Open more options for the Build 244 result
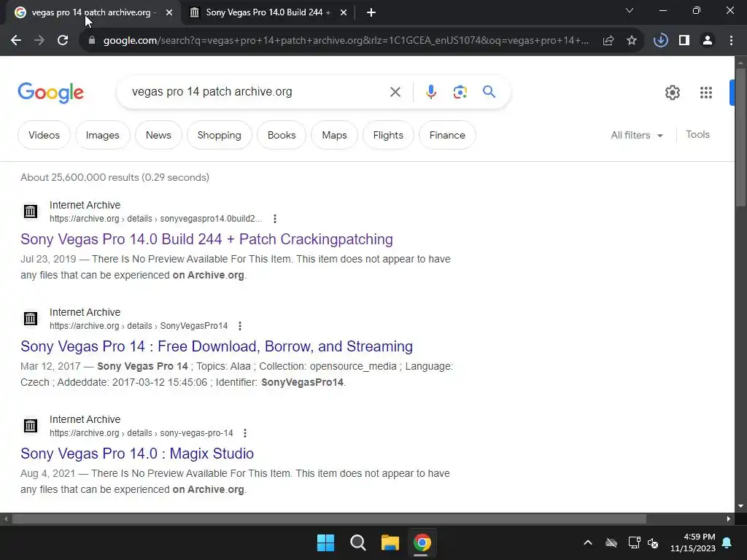Image resolution: width=747 pixels, height=560 pixels. [x=275, y=219]
